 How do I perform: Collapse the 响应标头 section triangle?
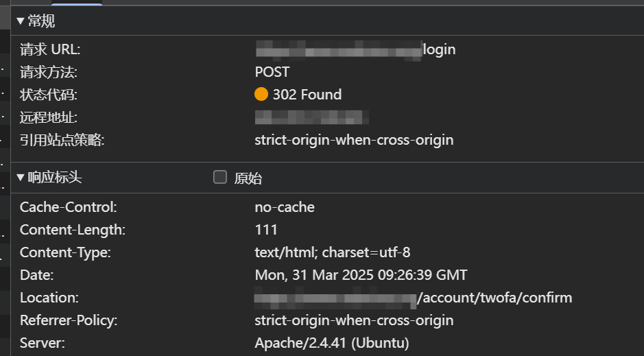click(x=21, y=178)
